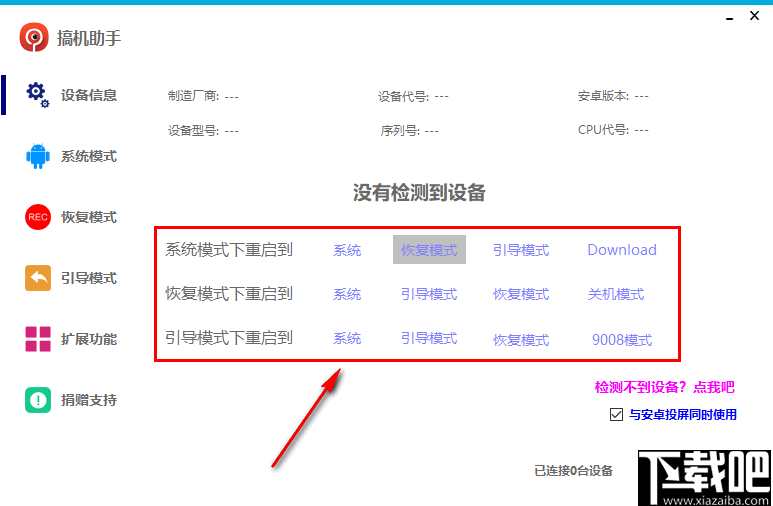Click the 搞机助手 app logo icon
Screen dimensions: 773x506
coord(34,37)
